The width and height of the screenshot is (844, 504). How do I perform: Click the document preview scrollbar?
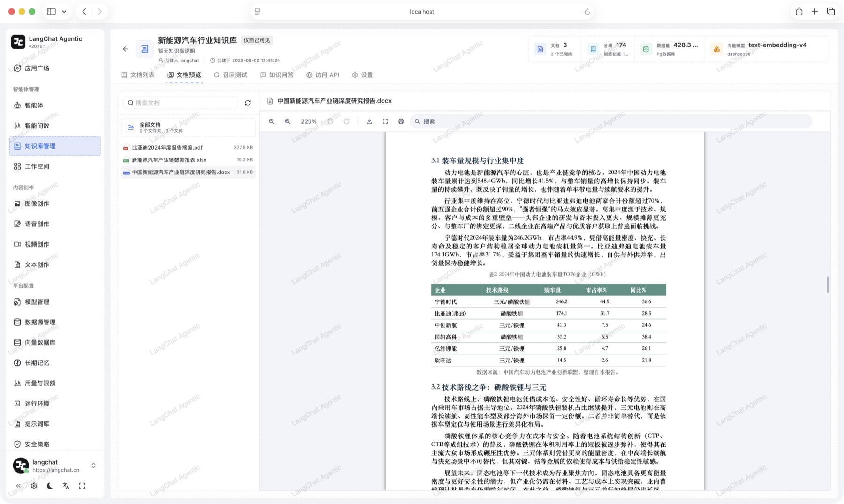click(x=828, y=284)
